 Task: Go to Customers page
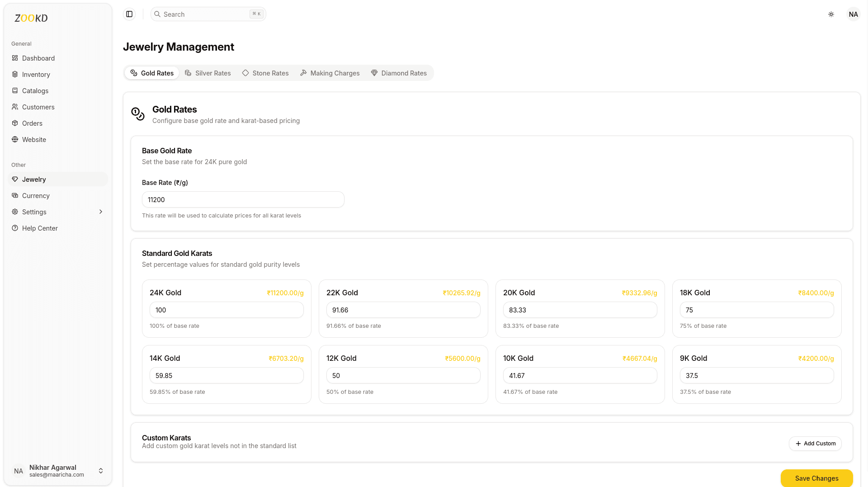pyautogui.click(x=38, y=107)
